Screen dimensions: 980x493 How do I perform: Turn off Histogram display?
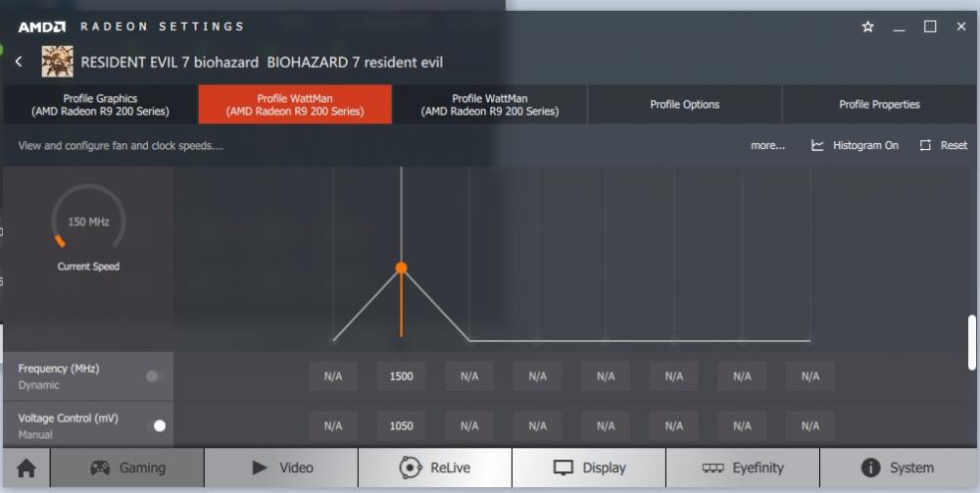click(x=855, y=145)
